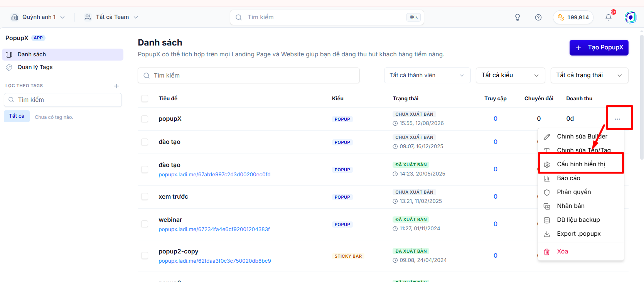Click the pencil icon for Chỉnh sửa Builder
This screenshot has height=282, width=644.
click(547, 137)
